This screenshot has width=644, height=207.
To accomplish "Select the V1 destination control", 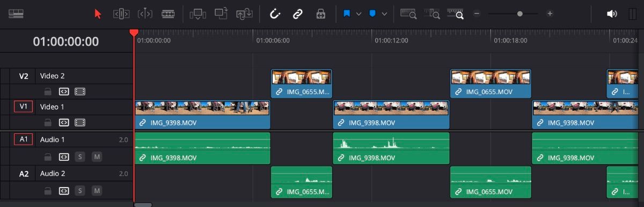I will [x=23, y=106].
